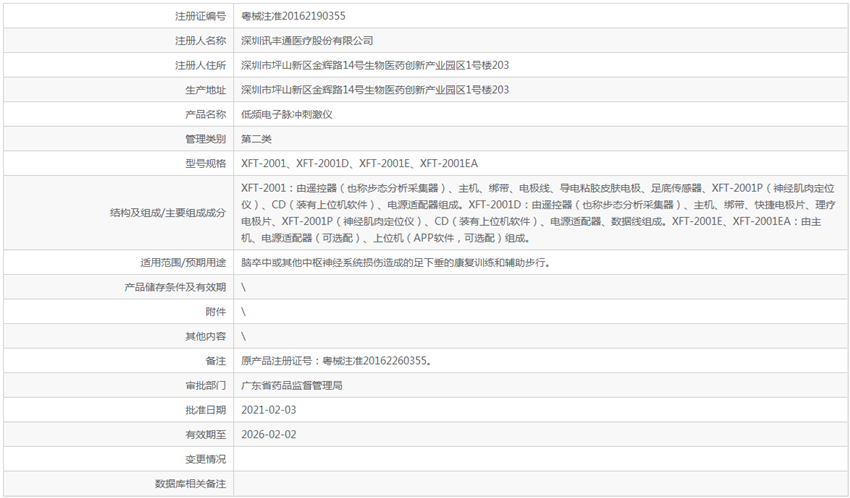Select registration number 粤械注准20162190355
The height and width of the screenshot is (498, 850).
click(x=293, y=16)
